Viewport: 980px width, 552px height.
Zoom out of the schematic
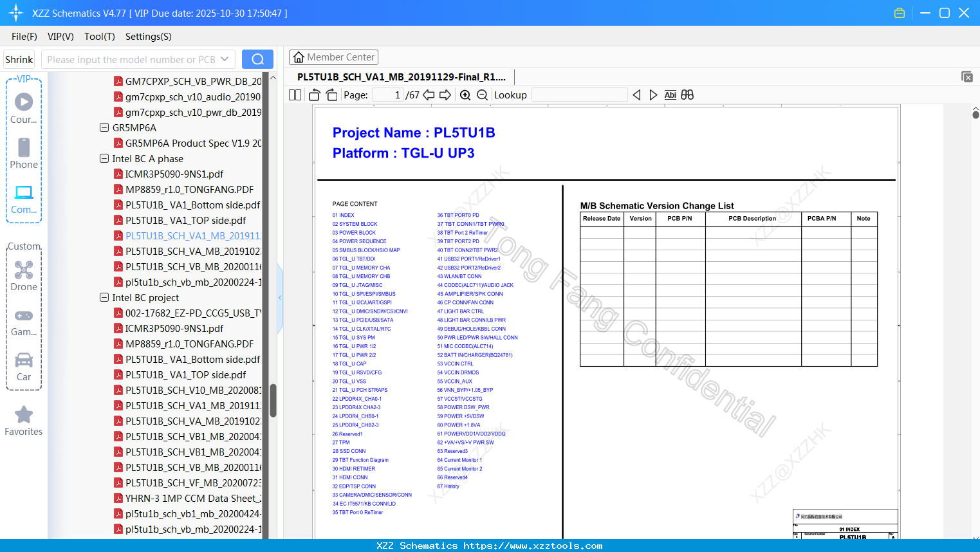(482, 95)
